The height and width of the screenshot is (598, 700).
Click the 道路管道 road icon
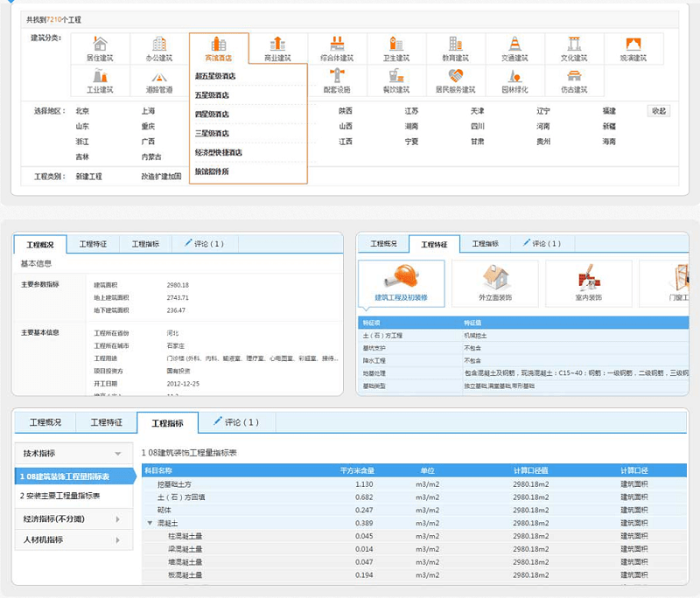tap(159, 78)
